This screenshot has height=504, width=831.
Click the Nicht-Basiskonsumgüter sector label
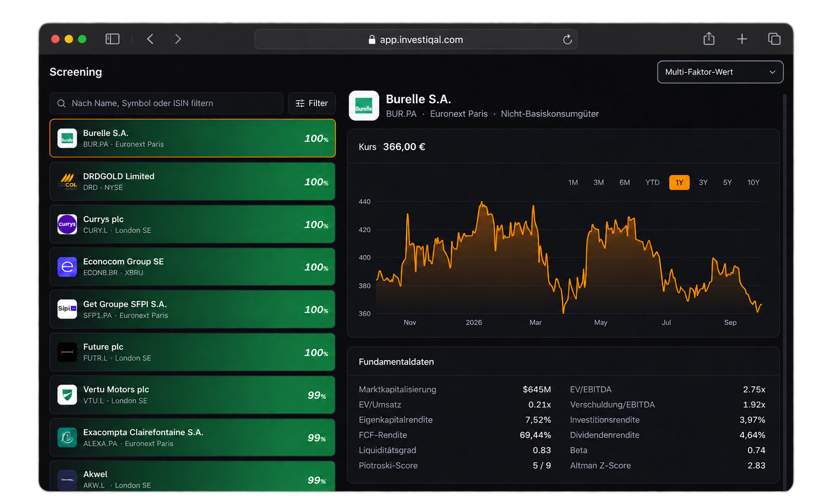(550, 114)
